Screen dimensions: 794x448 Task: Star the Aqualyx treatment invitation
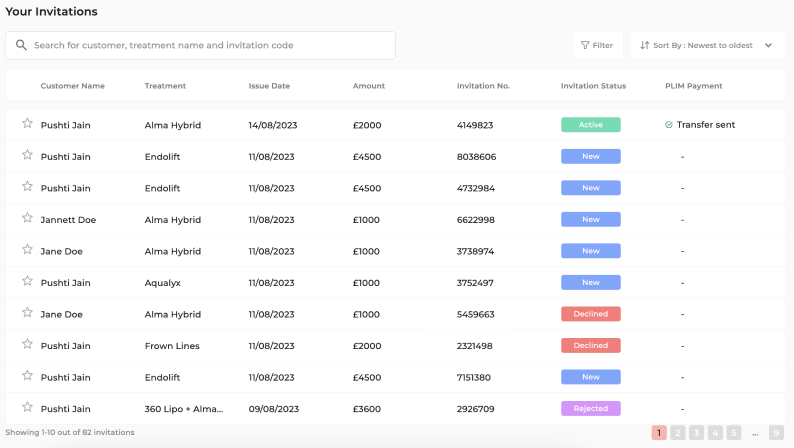click(27, 282)
